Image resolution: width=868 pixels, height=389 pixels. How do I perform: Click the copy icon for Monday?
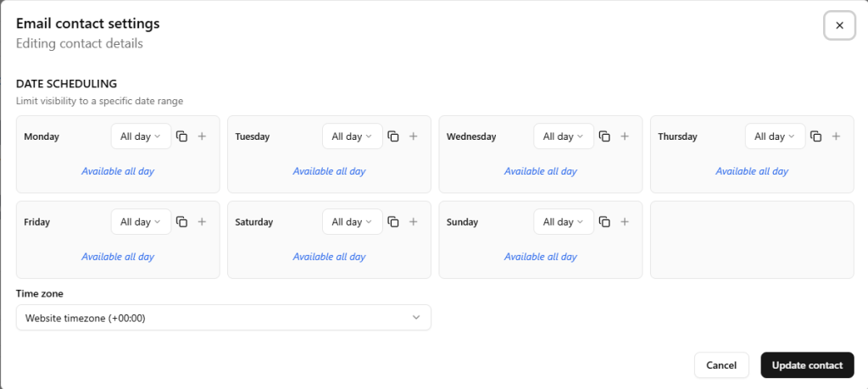point(181,136)
